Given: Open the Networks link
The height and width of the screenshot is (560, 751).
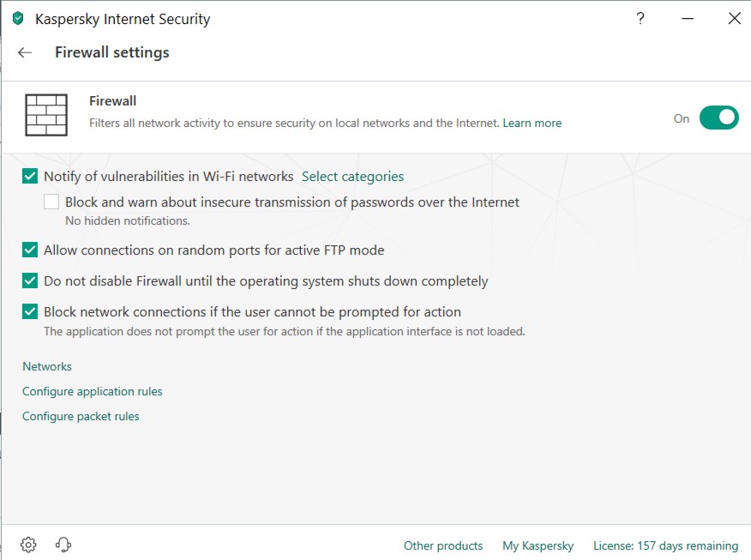Looking at the screenshot, I should [x=47, y=366].
